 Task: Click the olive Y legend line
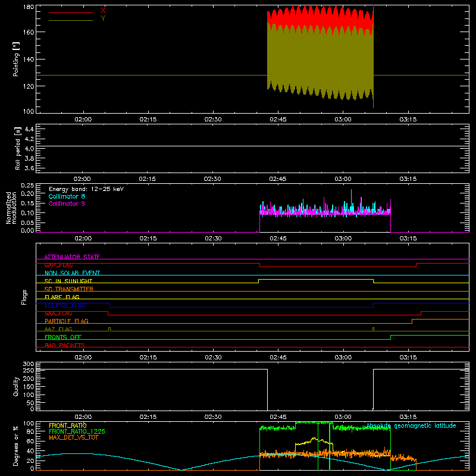pos(71,20)
